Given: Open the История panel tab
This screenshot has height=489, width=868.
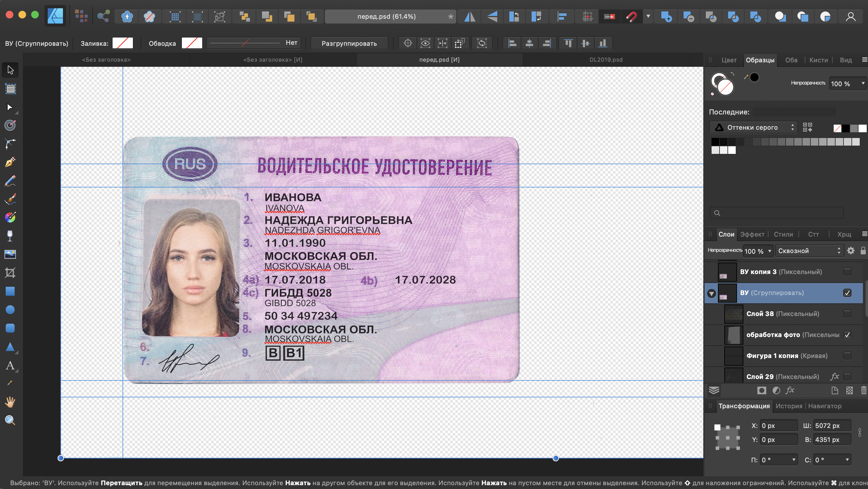Looking at the screenshot, I should tap(789, 406).
